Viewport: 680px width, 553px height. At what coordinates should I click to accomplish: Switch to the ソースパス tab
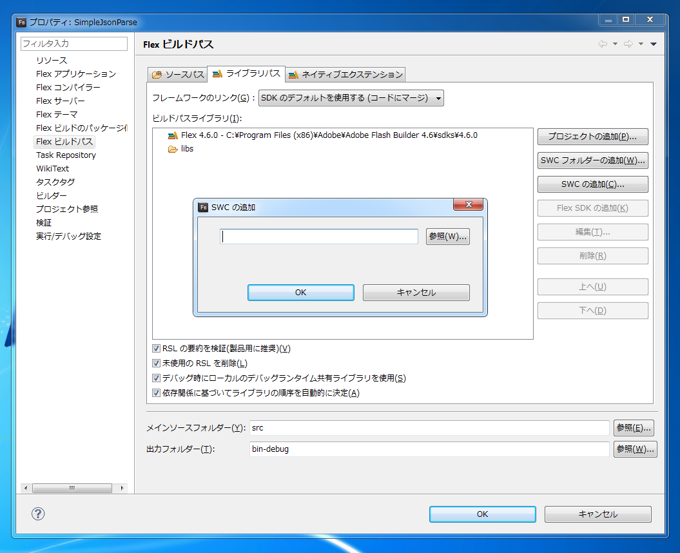(x=177, y=75)
